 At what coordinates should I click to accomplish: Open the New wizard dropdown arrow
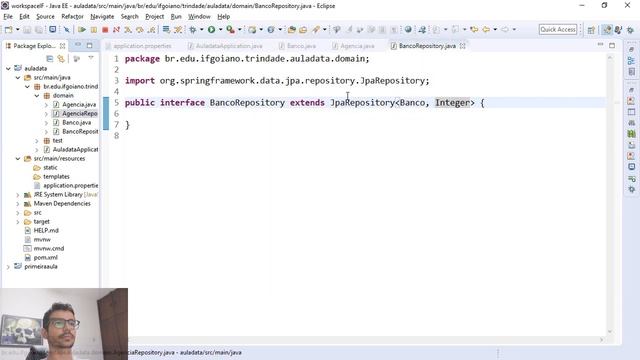click(18, 29)
